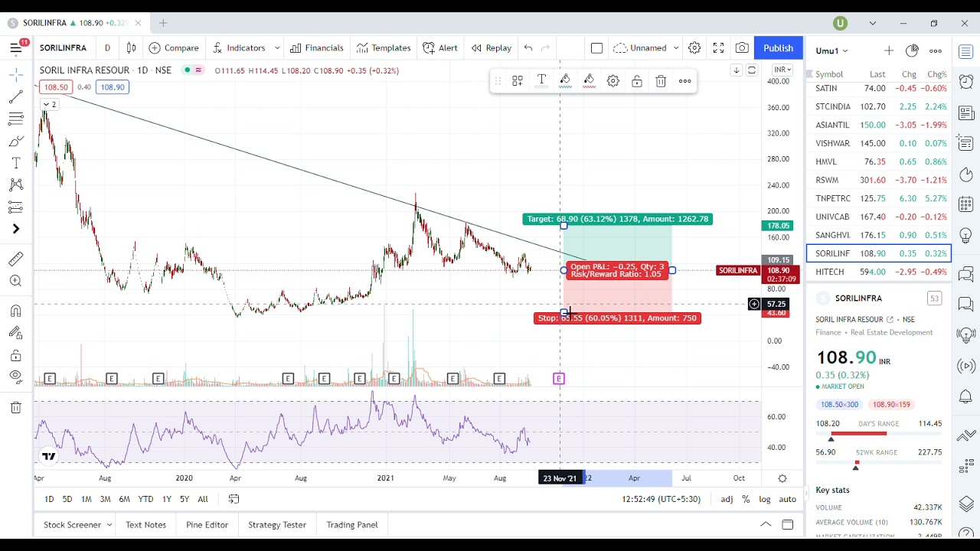Publish the chart idea
The height and width of the screenshot is (551, 980).
click(x=778, y=47)
